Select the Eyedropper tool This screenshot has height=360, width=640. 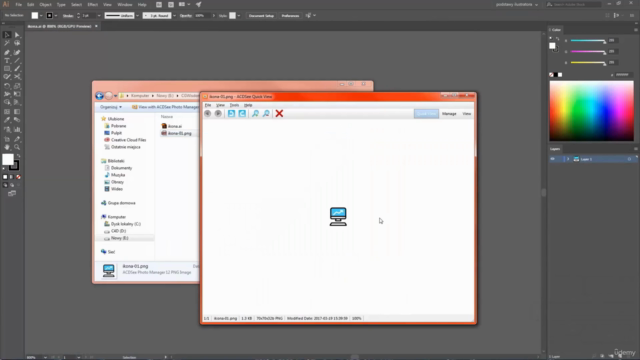click(x=7, y=120)
